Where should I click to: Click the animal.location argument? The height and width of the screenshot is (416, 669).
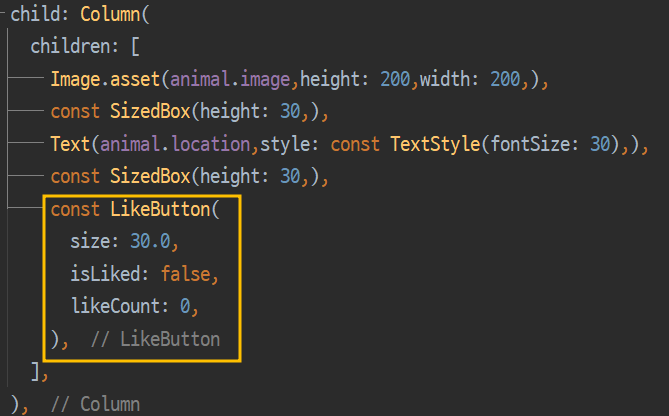[175, 144]
